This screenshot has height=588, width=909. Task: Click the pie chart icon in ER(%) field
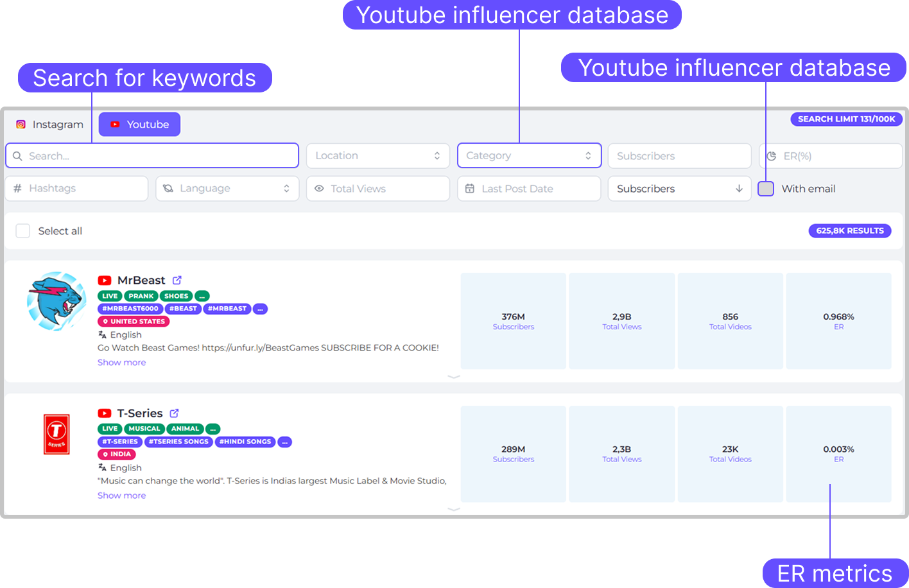click(x=772, y=156)
